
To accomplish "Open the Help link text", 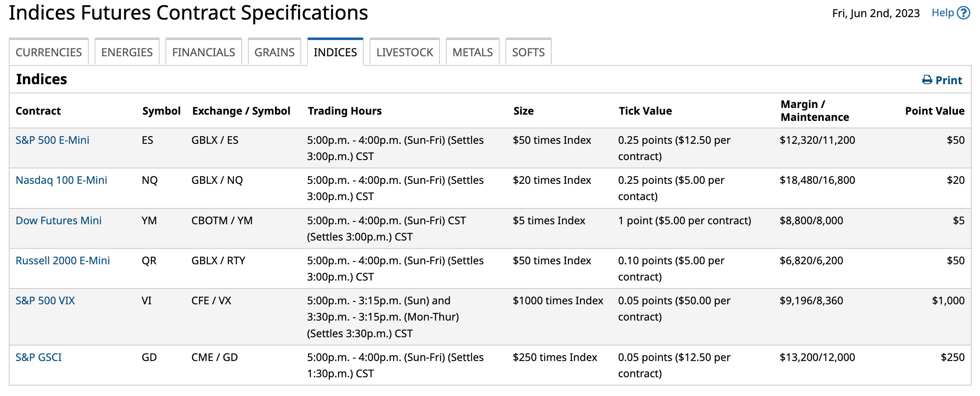I will pos(942,13).
